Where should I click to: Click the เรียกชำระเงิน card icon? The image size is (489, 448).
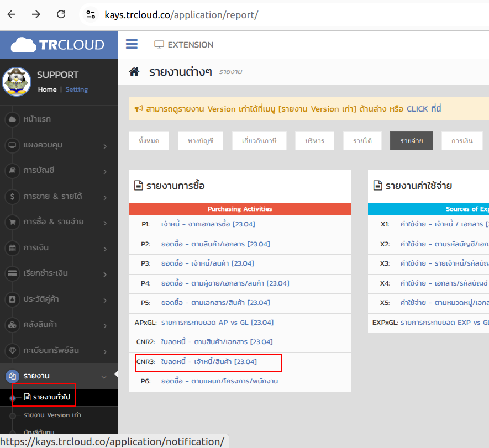(13, 273)
